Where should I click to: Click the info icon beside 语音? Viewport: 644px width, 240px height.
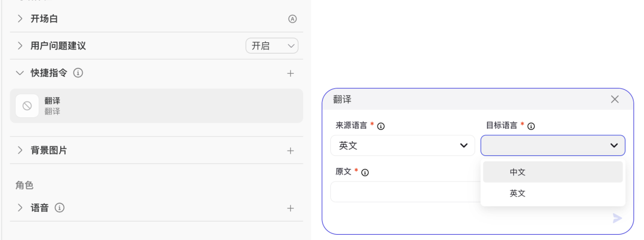(59, 208)
